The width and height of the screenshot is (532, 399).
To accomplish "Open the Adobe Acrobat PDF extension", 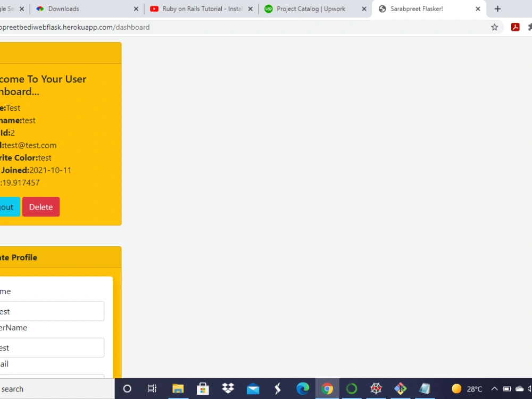I will tap(515, 27).
